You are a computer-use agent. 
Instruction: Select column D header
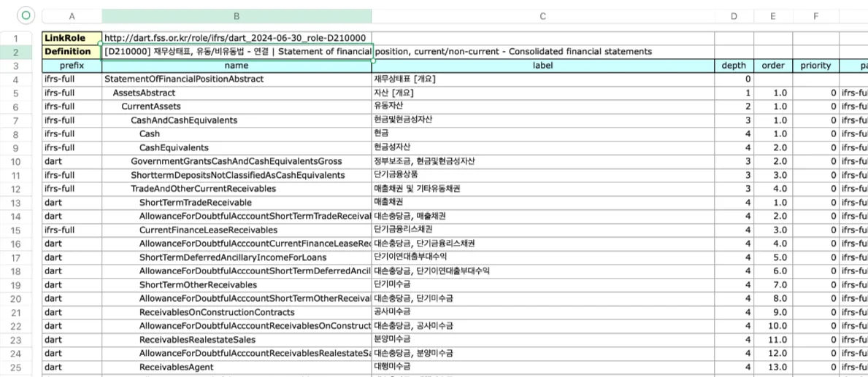tap(734, 17)
